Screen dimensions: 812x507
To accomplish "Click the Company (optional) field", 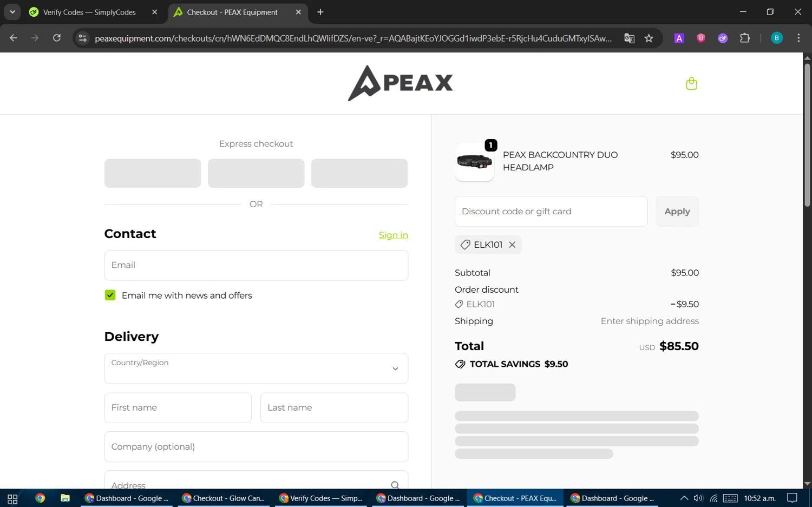I will (x=256, y=446).
